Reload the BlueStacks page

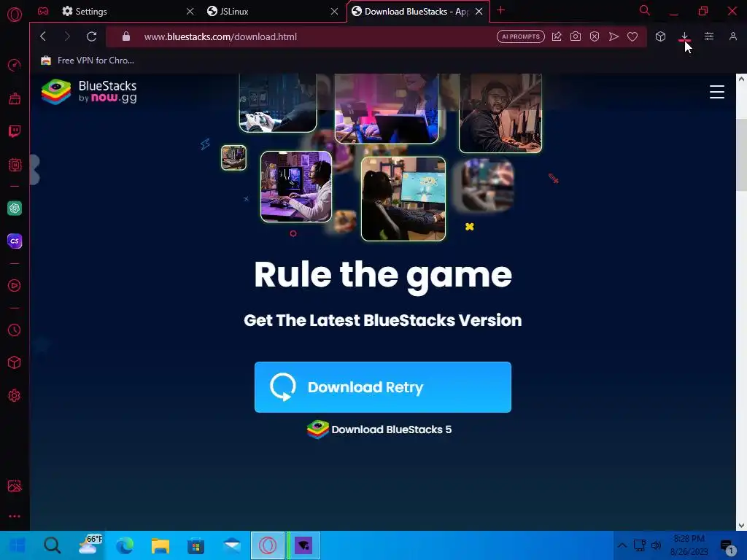click(91, 36)
